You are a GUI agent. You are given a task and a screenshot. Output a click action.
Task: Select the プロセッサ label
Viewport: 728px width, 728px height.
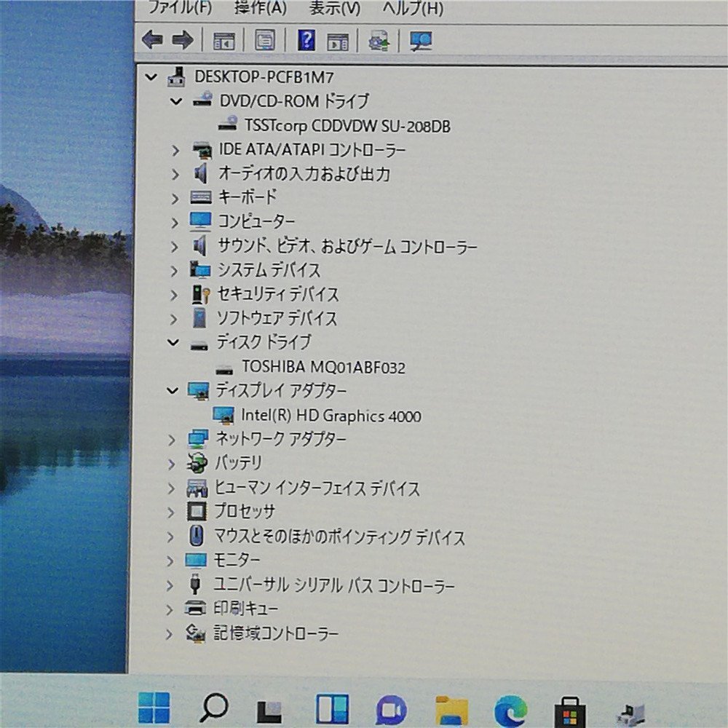[x=245, y=512]
